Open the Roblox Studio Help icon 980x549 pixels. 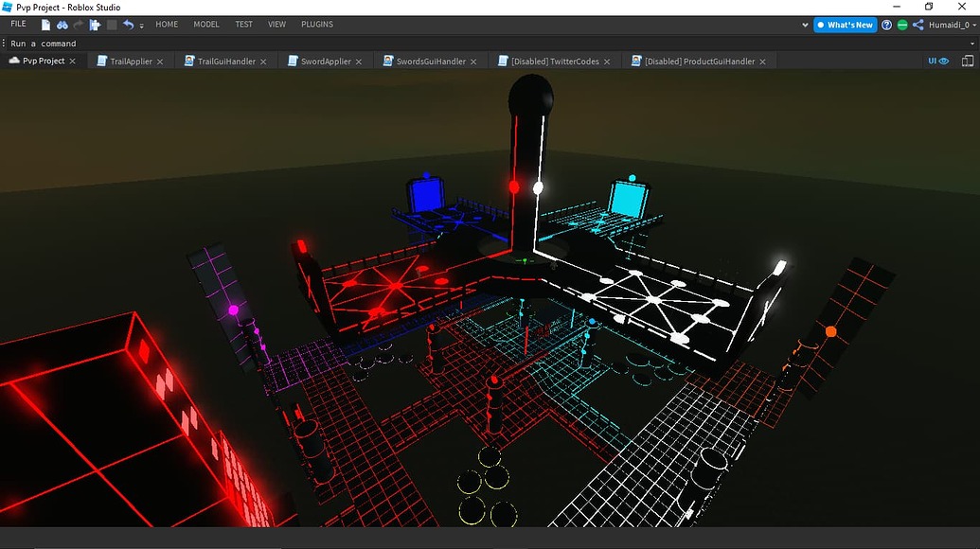click(886, 25)
